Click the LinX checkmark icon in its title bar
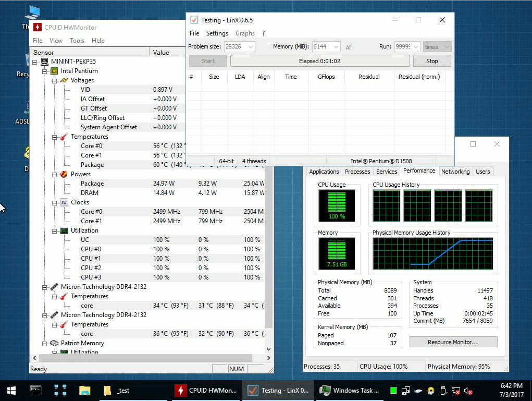Viewport: 532px width, 401px height. (x=194, y=20)
